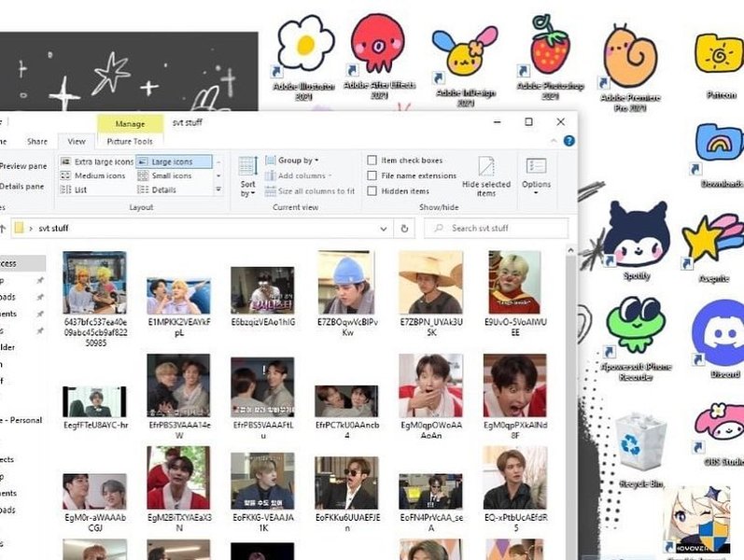This screenshot has width=744, height=560.
Task: Select Extra large icons layout
Action: 97,161
